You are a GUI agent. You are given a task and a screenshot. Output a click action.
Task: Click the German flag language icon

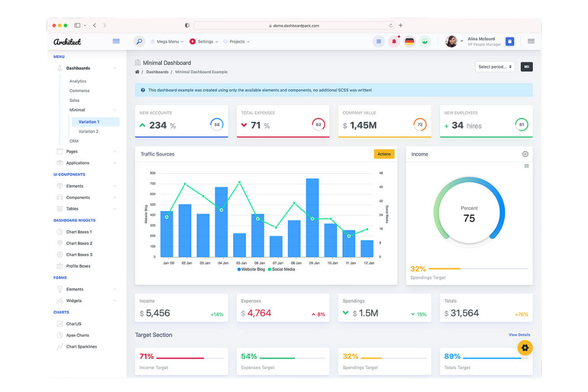coord(409,41)
